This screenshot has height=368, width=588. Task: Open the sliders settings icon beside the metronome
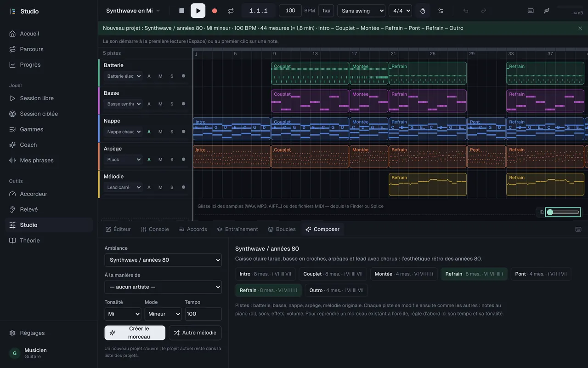(x=441, y=11)
